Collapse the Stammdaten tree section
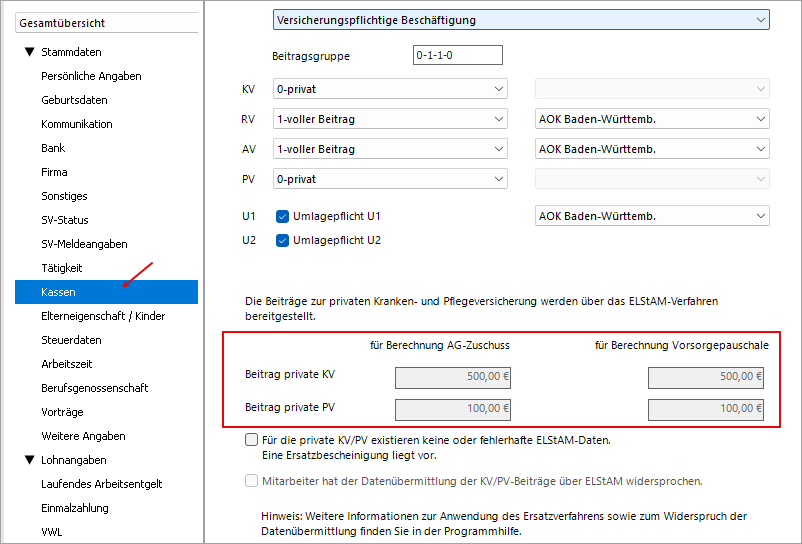This screenshot has height=544, width=802. pyautogui.click(x=29, y=52)
